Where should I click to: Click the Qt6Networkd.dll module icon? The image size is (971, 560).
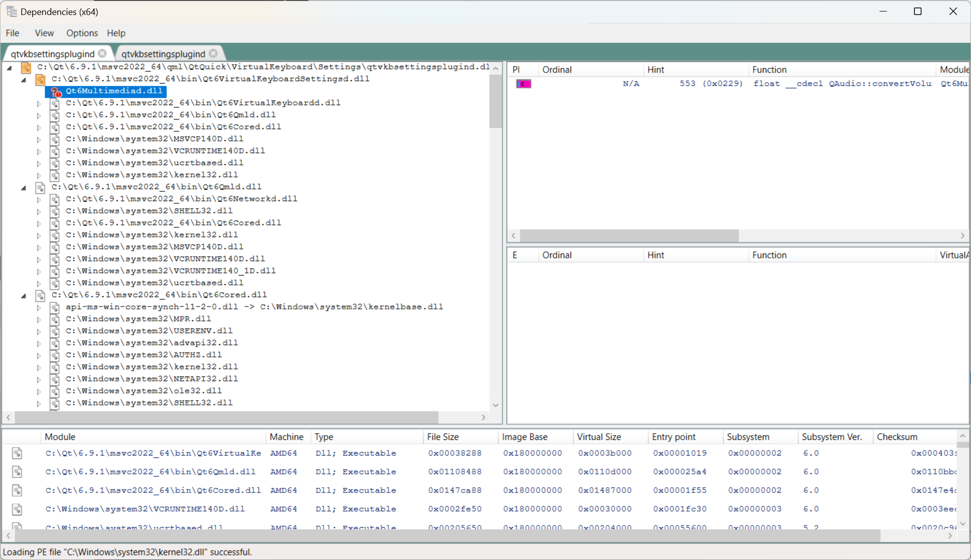[x=55, y=199]
